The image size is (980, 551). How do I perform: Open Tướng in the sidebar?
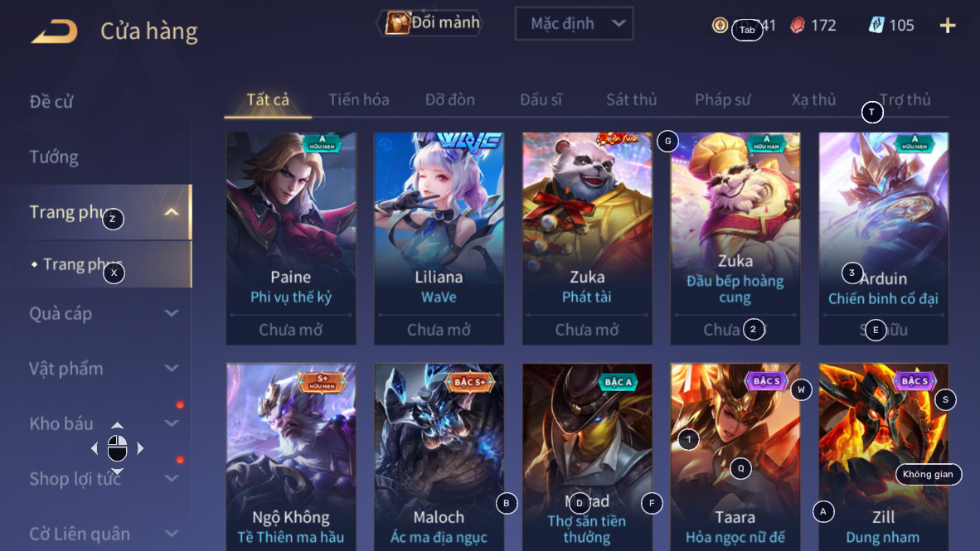coord(54,157)
